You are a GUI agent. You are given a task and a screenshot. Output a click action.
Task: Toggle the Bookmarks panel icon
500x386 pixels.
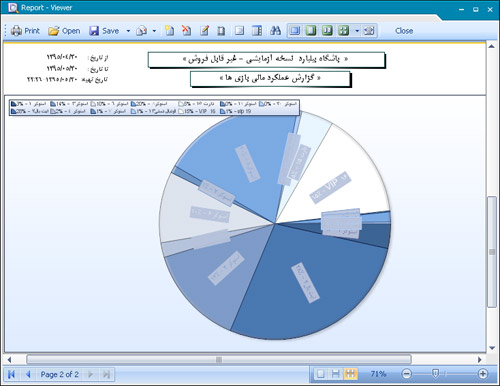[239, 31]
